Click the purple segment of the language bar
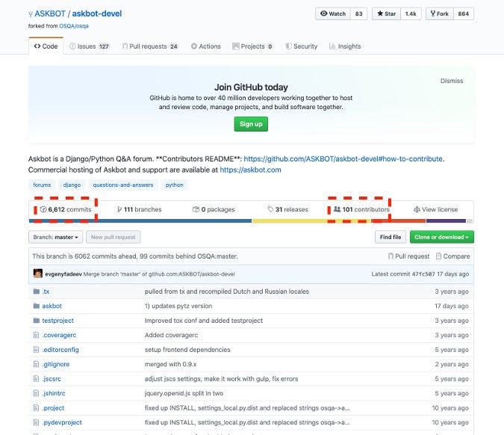 point(447,220)
